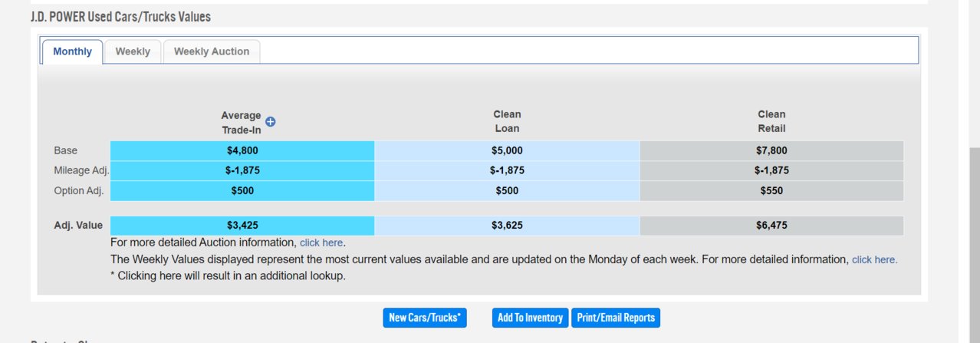980x343 pixels.
Task: Click the Adj. Value row label
Action: coord(78,226)
